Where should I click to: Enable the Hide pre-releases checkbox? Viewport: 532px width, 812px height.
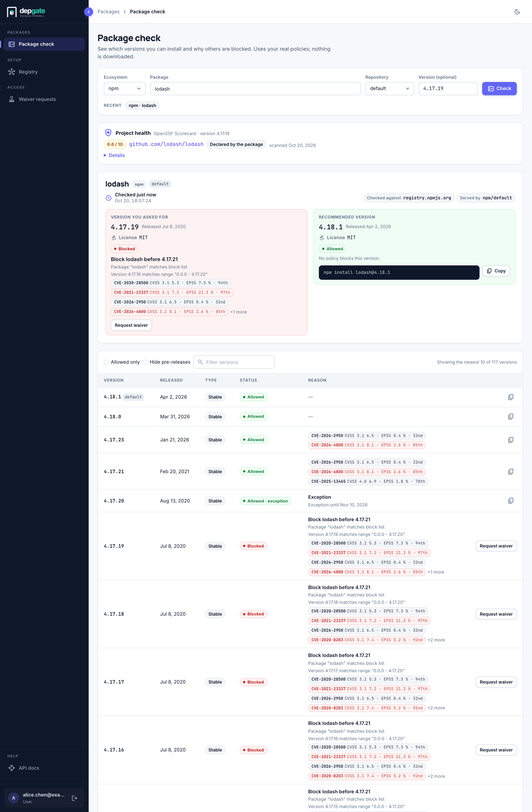(145, 362)
